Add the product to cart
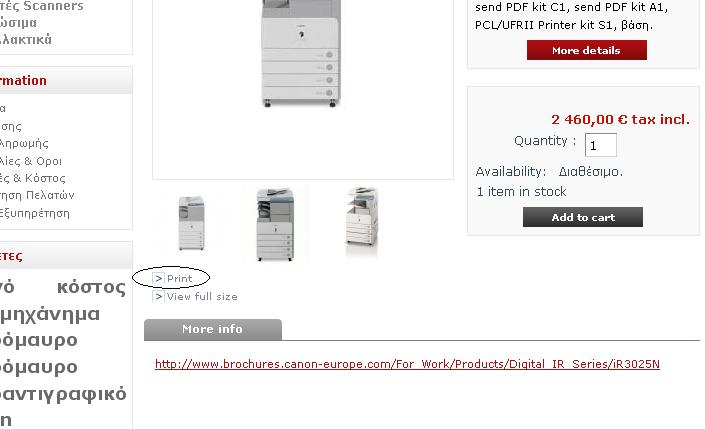 (583, 217)
